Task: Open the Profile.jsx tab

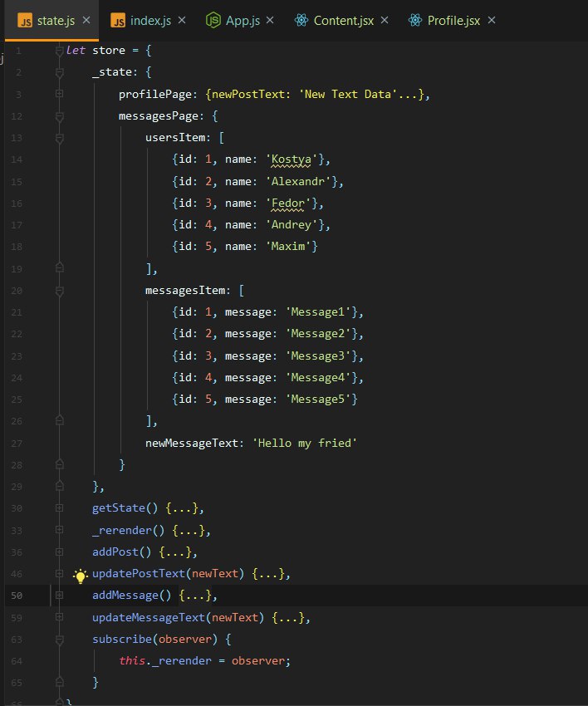Action: 453,21
